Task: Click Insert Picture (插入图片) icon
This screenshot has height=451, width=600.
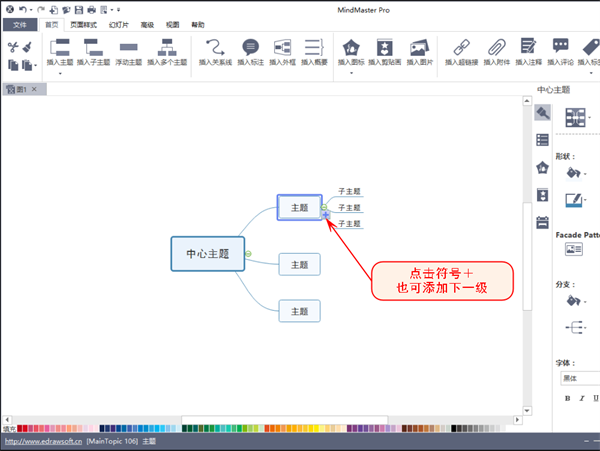Action: [x=419, y=47]
